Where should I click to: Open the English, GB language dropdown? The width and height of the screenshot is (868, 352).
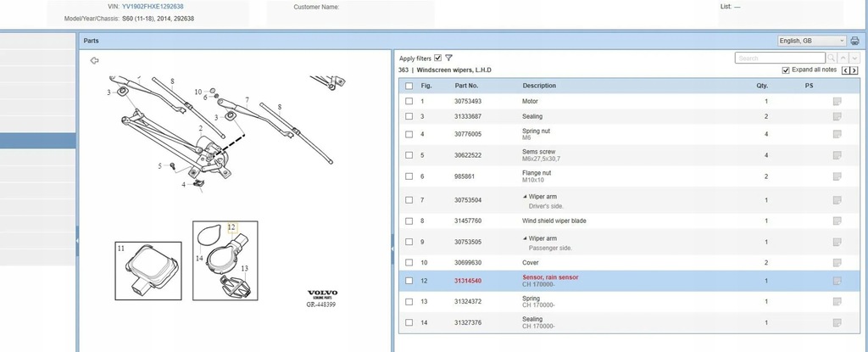coord(811,41)
